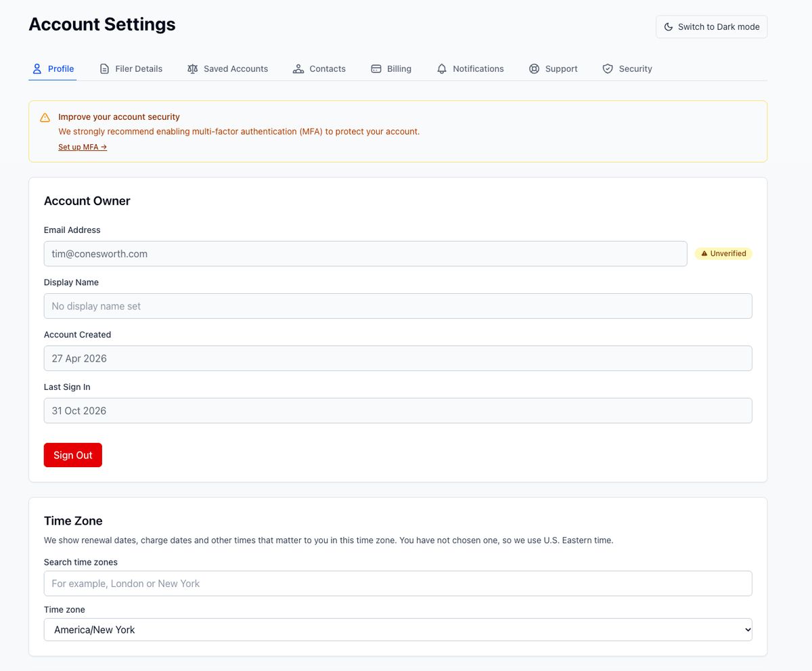The height and width of the screenshot is (671, 812).
Task: Click the Account Owner heading
Action: (x=87, y=201)
